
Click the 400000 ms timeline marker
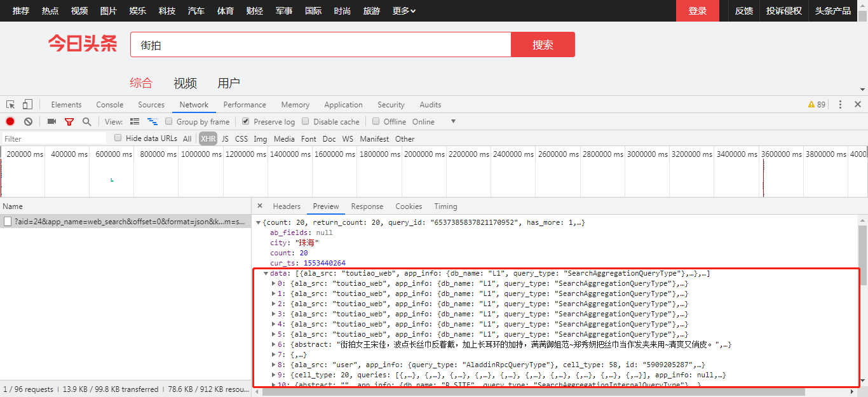(x=70, y=154)
